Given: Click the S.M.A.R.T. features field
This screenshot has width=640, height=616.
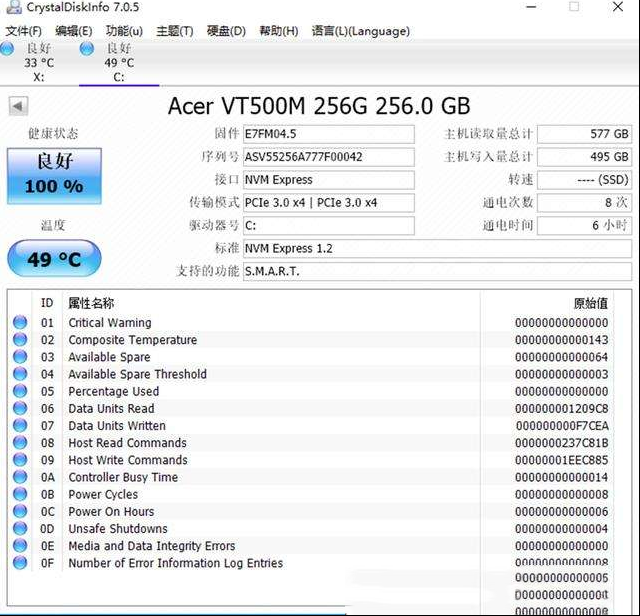Looking at the screenshot, I should 437,271.
